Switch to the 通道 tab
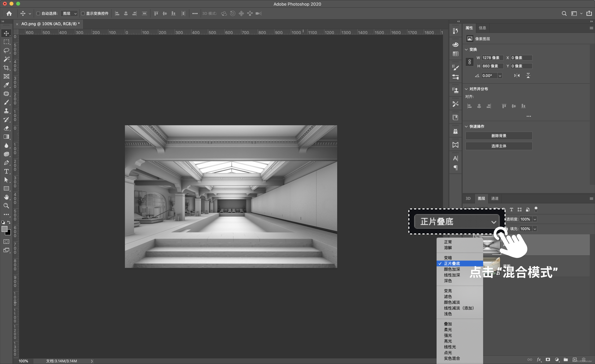Screen dimensions: 595x364 pyautogui.click(x=495, y=198)
